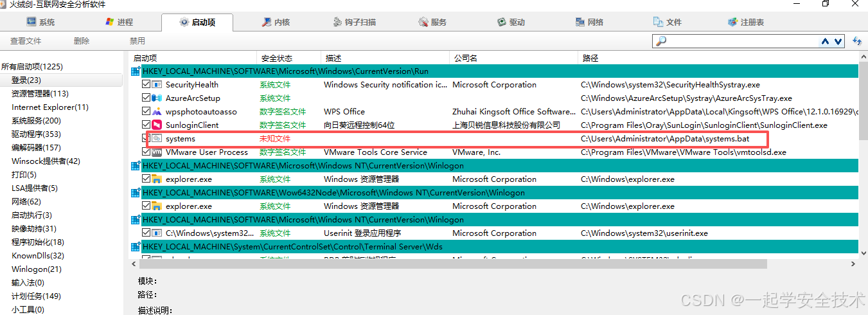Viewport: 868px width, 315px height.
Task: Click the wpsphotoautoasso WPS icon
Action: (x=156, y=112)
